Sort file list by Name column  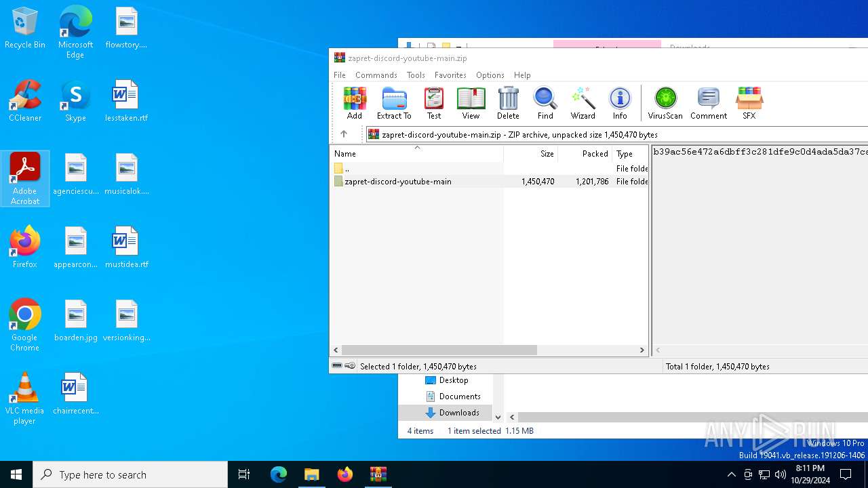(x=416, y=154)
